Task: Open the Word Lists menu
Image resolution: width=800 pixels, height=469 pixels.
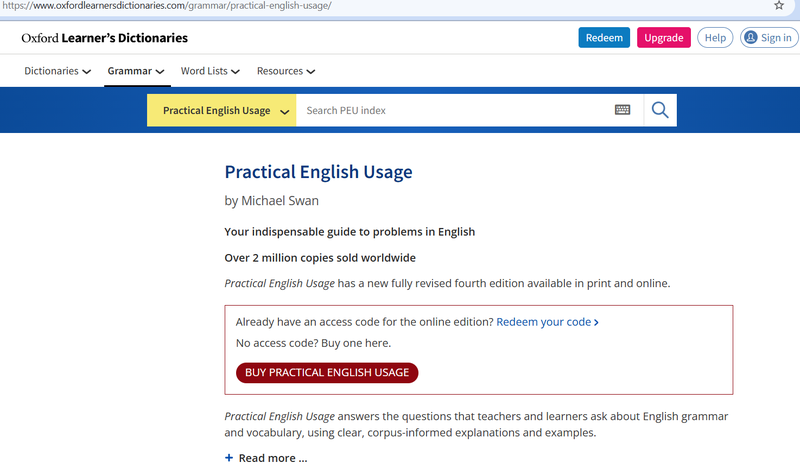Action: click(210, 71)
